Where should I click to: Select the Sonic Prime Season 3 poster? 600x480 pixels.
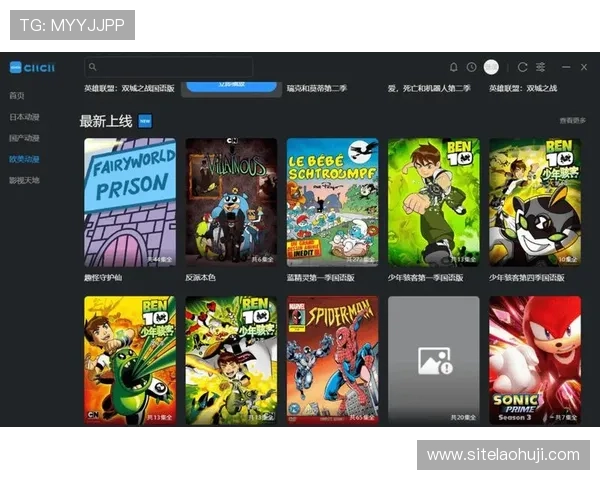[534, 360]
